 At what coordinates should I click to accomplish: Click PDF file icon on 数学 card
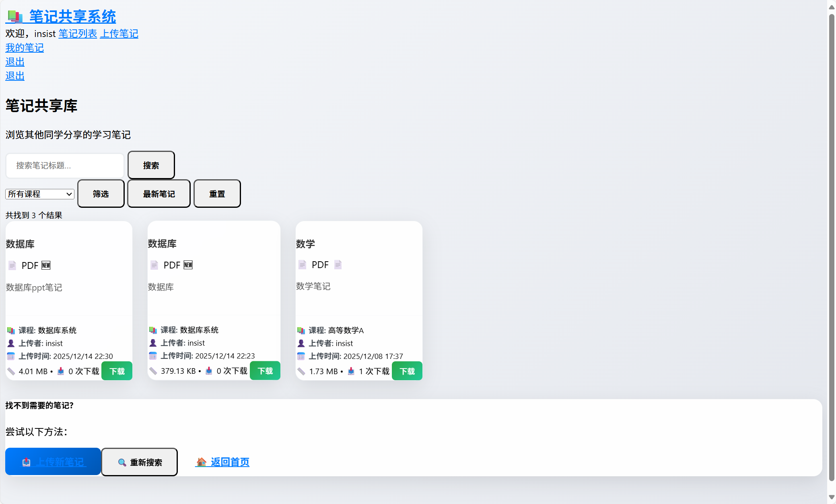[302, 264]
